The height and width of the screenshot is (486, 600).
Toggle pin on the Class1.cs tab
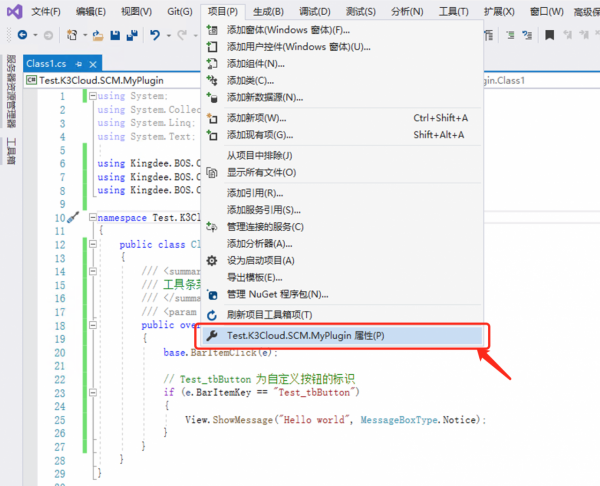click(78, 63)
